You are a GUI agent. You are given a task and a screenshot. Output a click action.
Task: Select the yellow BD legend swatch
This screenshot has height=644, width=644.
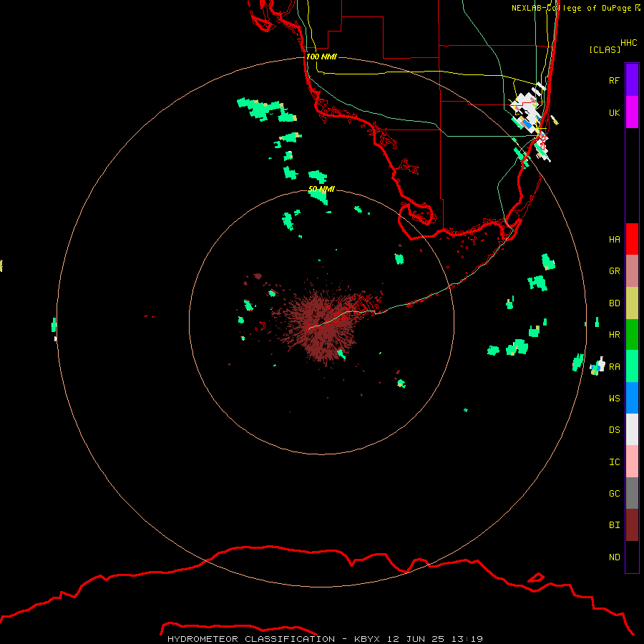pyautogui.click(x=632, y=303)
